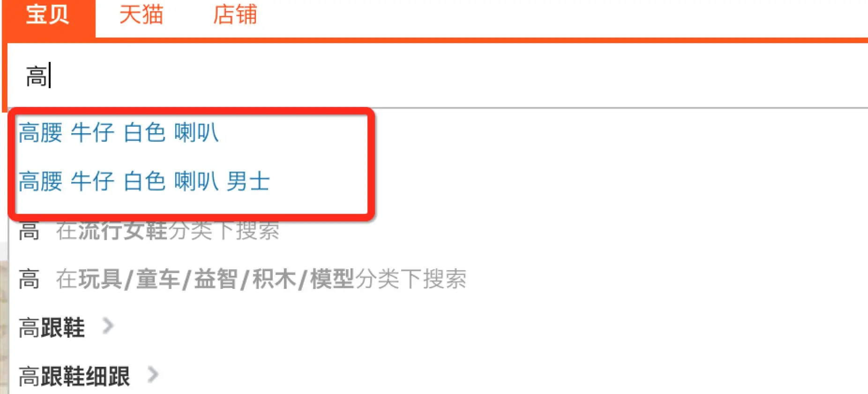This screenshot has width=868, height=394.
Task: Click the bold 积木 text in category suggestion
Action: (x=274, y=279)
